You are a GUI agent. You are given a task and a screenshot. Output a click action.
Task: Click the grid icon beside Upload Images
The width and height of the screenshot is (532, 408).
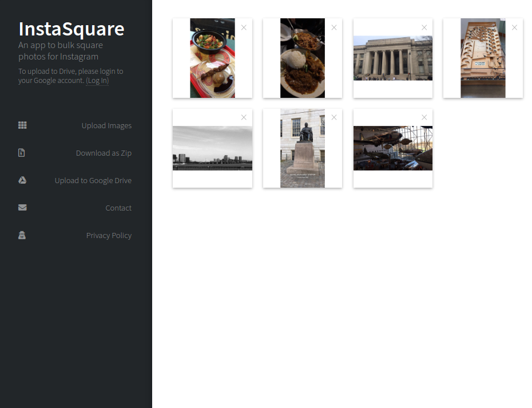click(x=22, y=125)
